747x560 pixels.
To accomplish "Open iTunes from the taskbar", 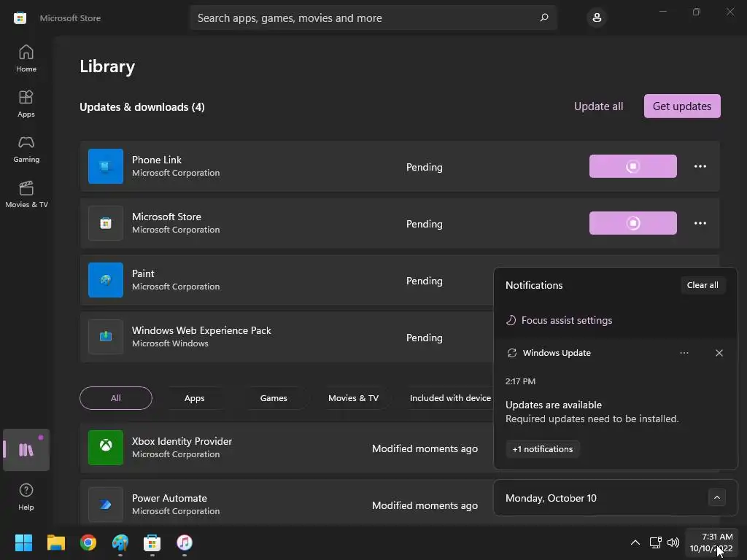I will tap(185, 542).
